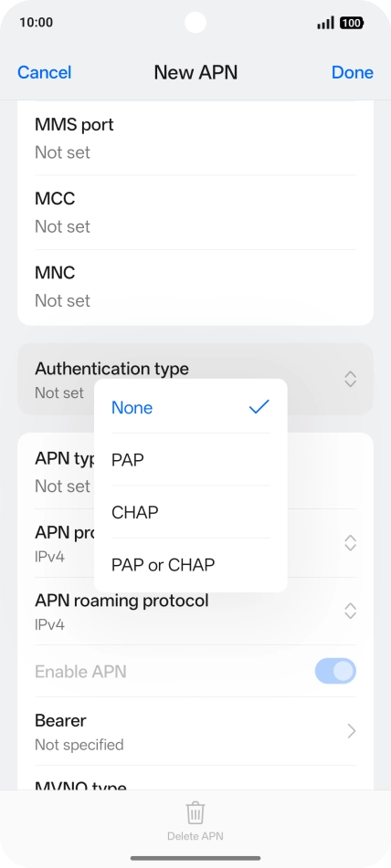The height and width of the screenshot is (868, 391).
Task: Tap the home indicator bar
Action: coord(195,859)
